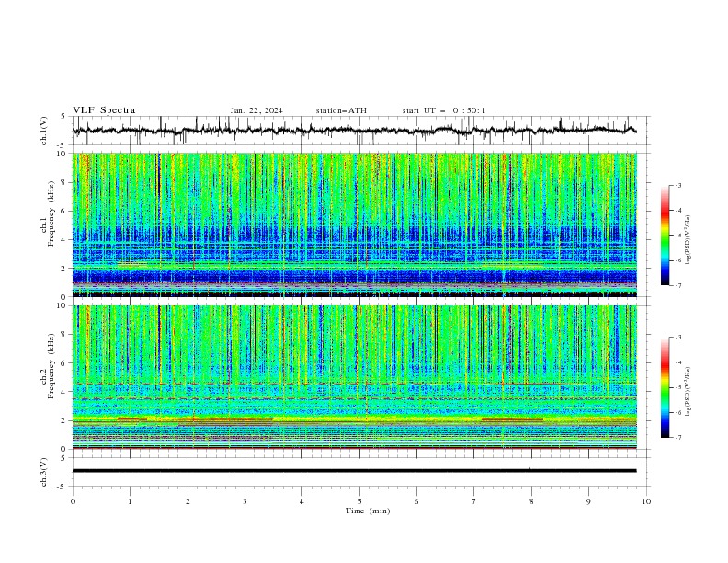
Task: Click inside the ch.1 spectrogram panel
Action: (355, 224)
